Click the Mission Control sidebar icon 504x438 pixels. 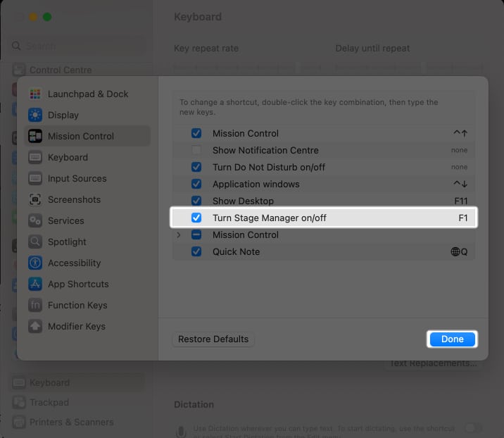click(35, 137)
